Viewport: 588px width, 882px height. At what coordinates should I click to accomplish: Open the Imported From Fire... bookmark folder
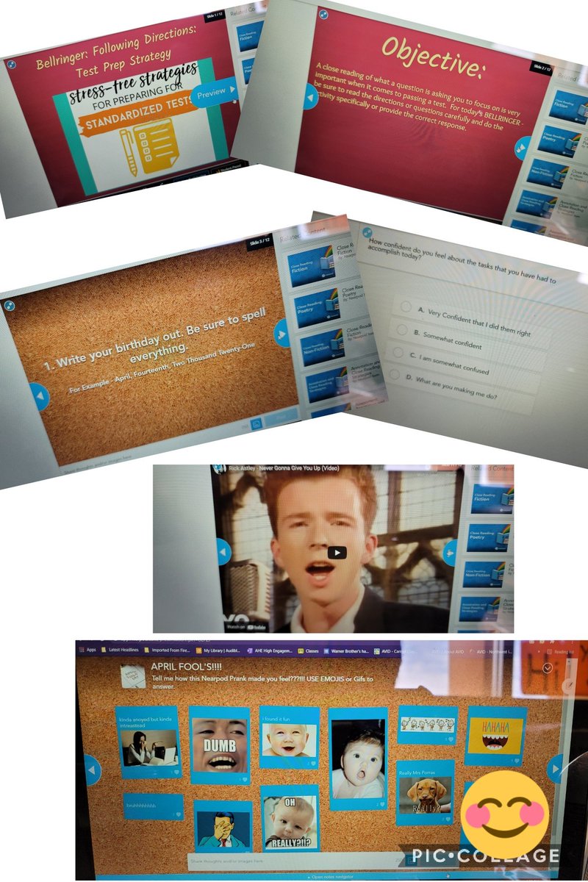(x=167, y=650)
